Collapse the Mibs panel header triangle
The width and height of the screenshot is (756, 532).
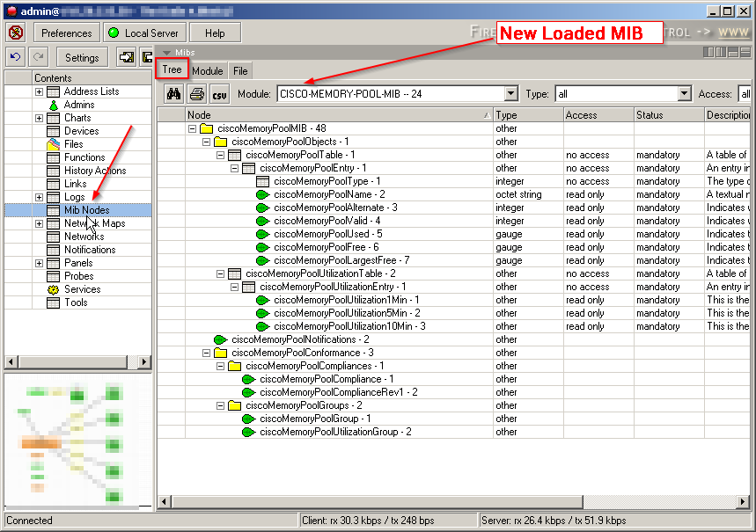point(167,53)
